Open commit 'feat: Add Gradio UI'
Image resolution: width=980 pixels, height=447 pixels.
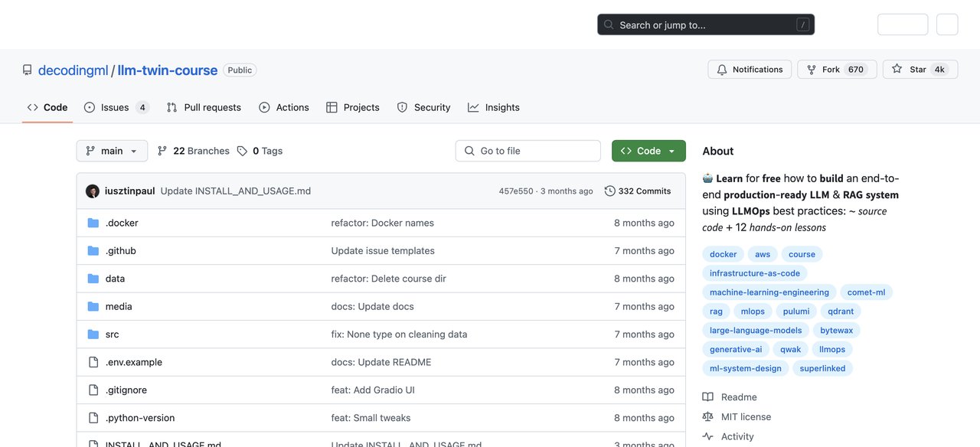click(x=373, y=390)
